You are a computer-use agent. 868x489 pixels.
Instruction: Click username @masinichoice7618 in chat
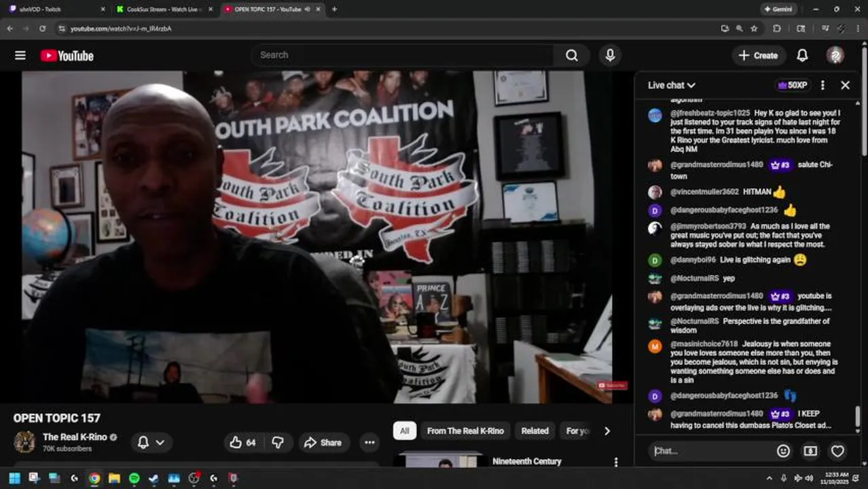(x=704, y=344)
